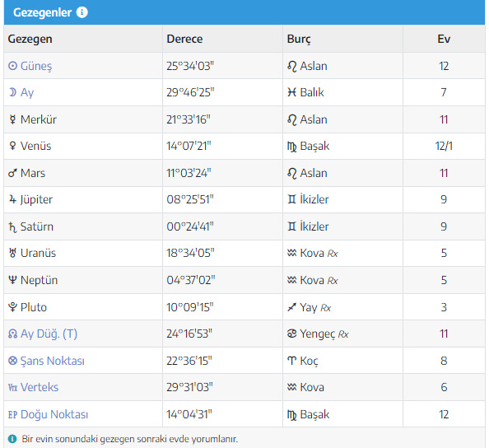Image resolution: width=489 pixels, height=448 pixels.
Task: Click the Part of Fortune circled-cross icon
Action: [x=12, y=361]
